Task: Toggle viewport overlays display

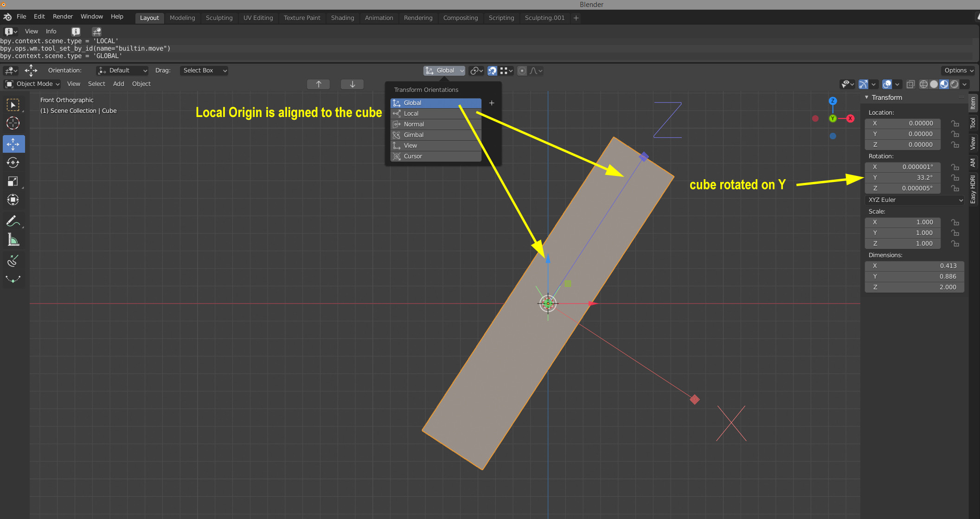Action: 887,84
